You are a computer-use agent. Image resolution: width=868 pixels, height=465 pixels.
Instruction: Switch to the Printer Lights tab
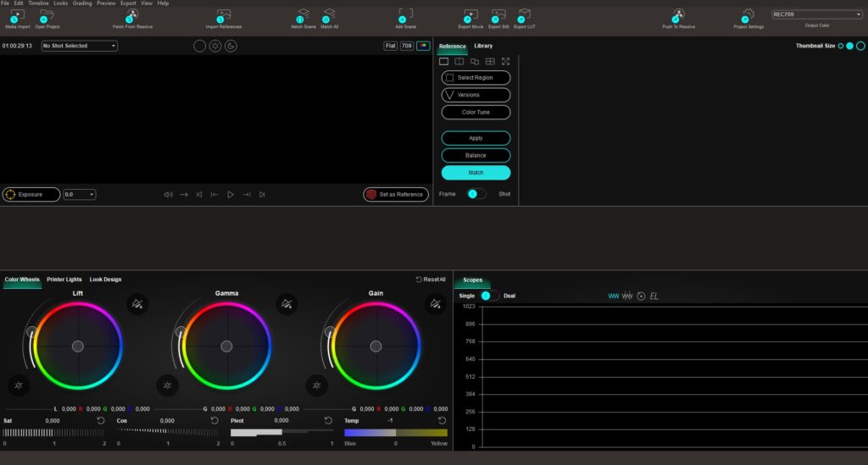tap(64, 280)
